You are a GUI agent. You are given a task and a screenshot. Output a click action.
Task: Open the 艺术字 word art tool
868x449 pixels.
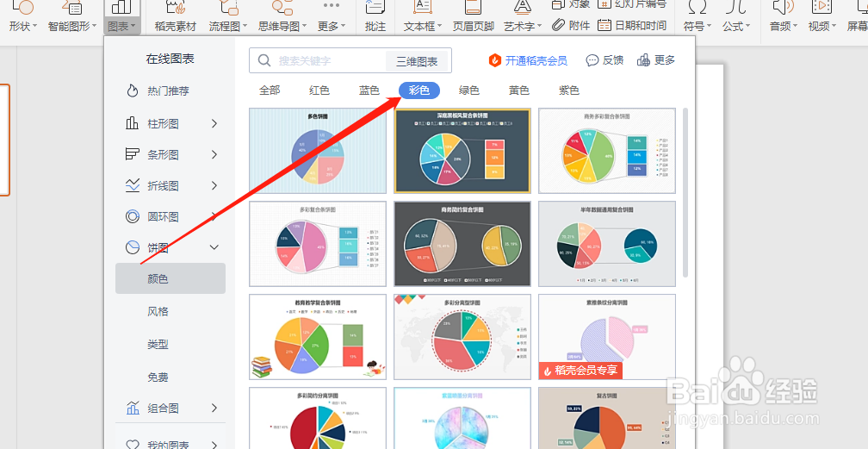[523, 16]
